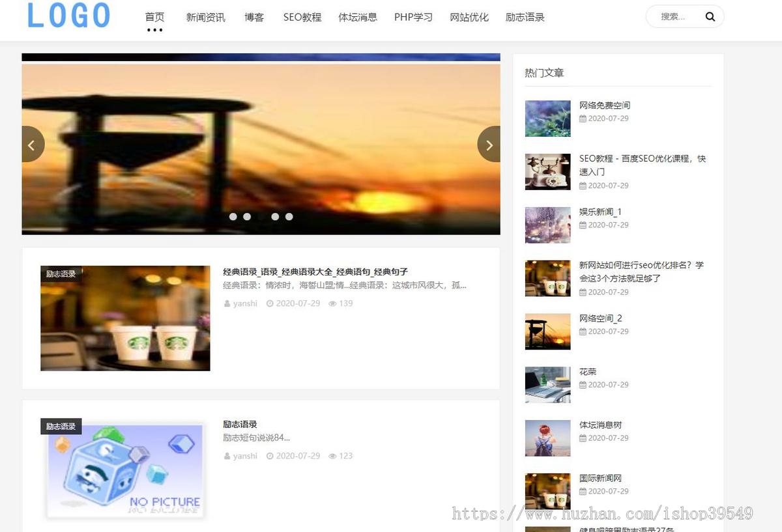Open the PHP学习 menu item
Viewport: 782px width, 532px height.
tap(413, 17)
